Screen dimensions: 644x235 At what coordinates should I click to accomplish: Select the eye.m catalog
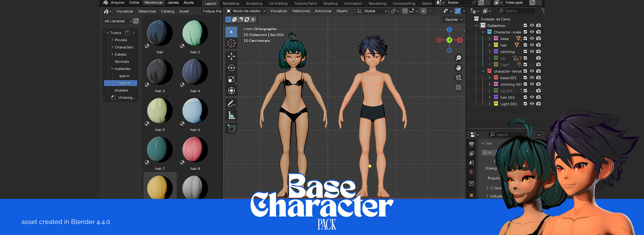coord(124,76)
